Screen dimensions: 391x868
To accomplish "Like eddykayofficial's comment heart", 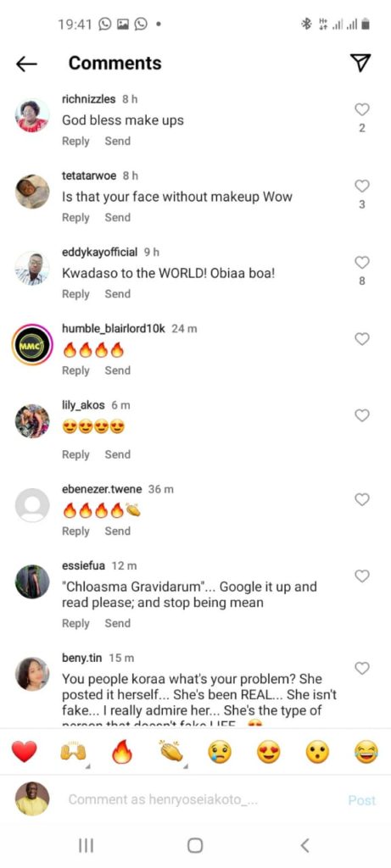I will [361, 263].
